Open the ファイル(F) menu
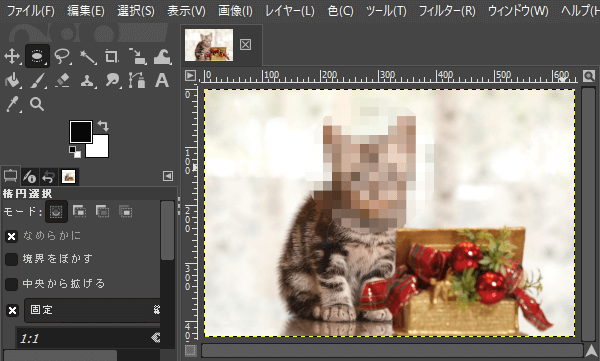The image size is (600, 361). coord(31,11)
